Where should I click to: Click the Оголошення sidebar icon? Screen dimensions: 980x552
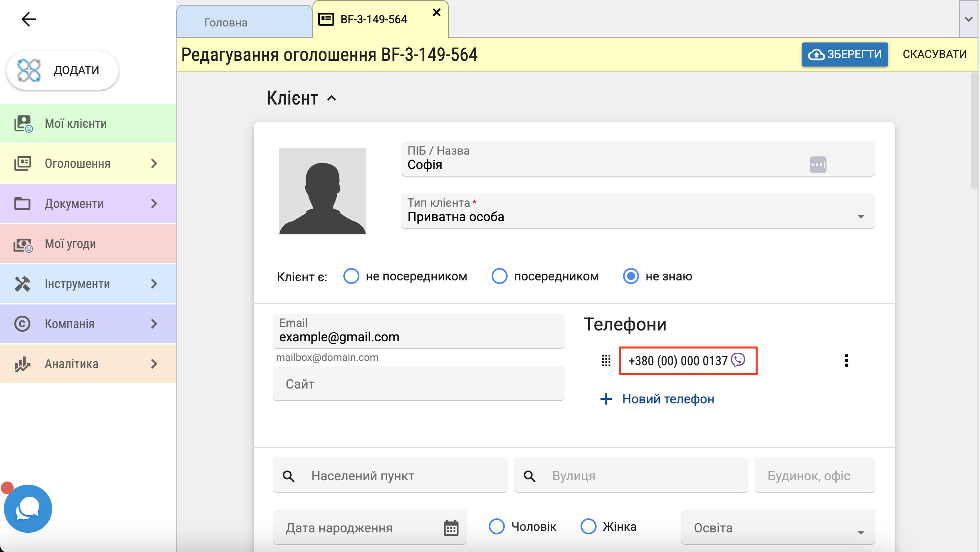pyautogui.click(x=22, y=163)
